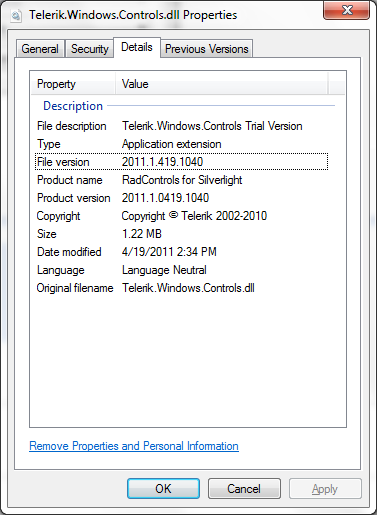
Task: Select the Size property row
Action: (x=182, y=234)
